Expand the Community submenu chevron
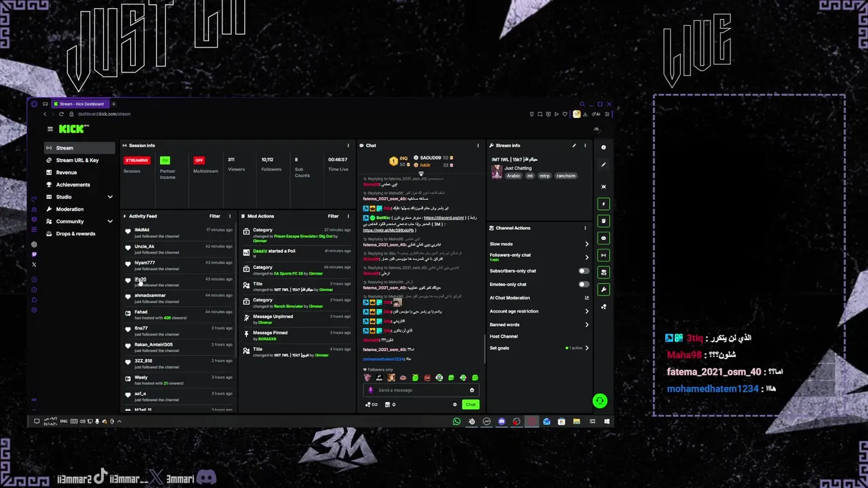This screenshot has width=868, height=488. [110, 221]
